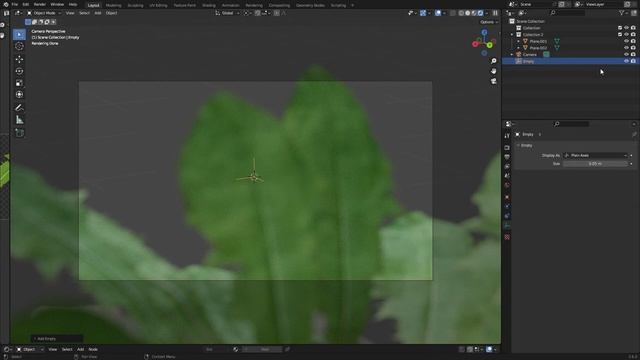
Task: Open the viewport Object menu
Action: pos(111,13)
